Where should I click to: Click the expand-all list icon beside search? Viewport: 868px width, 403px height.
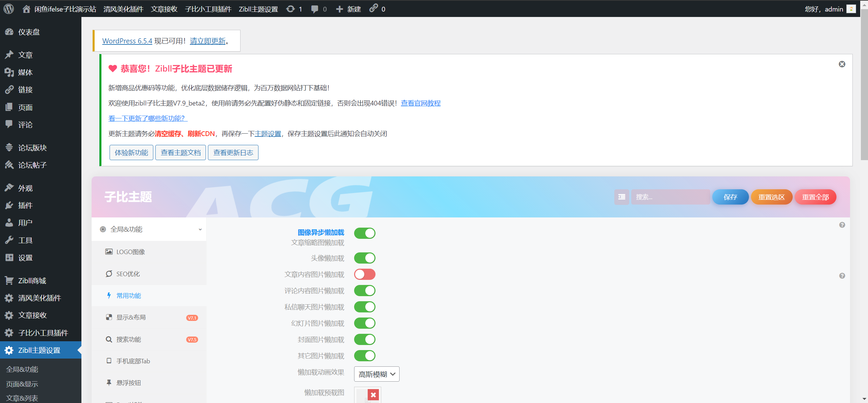[x=621, y=197]
